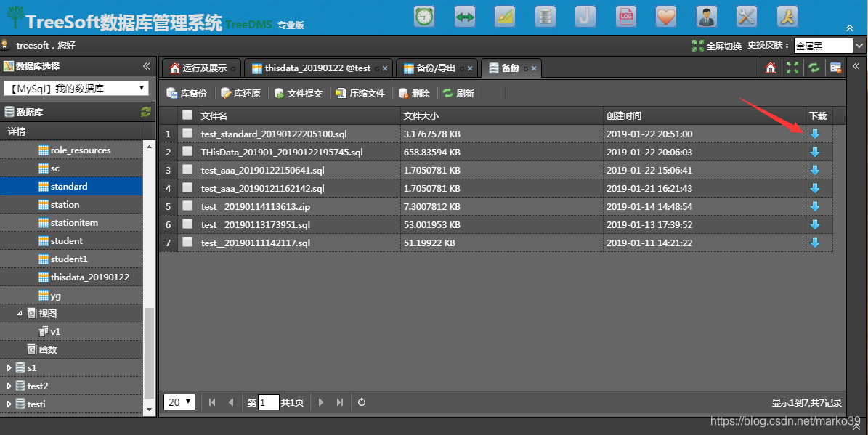Select the standard table in tree
The width and height of the screenshot is (868, 435).
(71, 187)
